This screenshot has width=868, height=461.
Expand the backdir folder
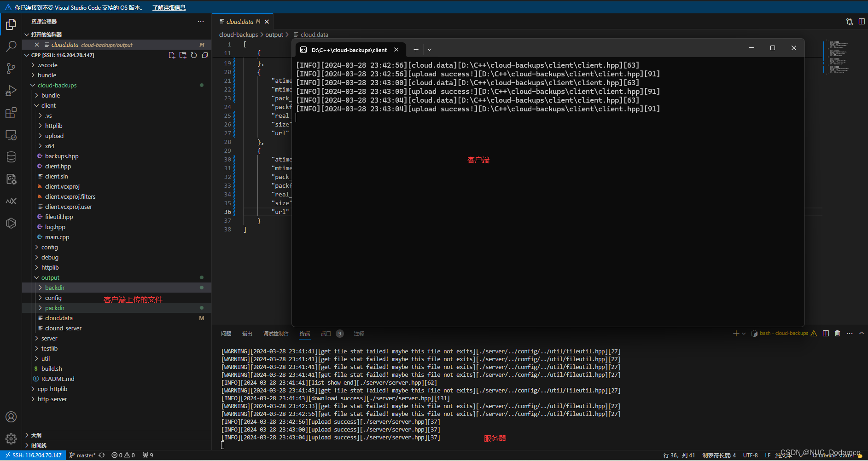(40, 288)
